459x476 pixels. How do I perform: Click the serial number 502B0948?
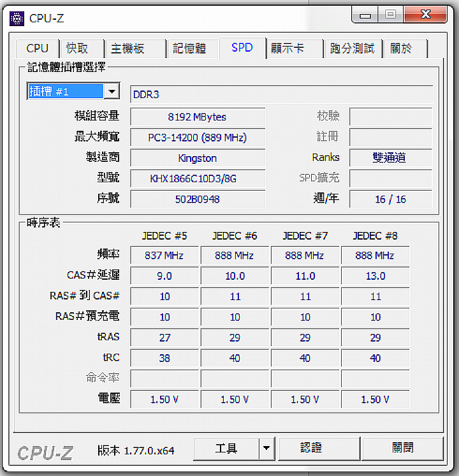[x=198, y=199]
